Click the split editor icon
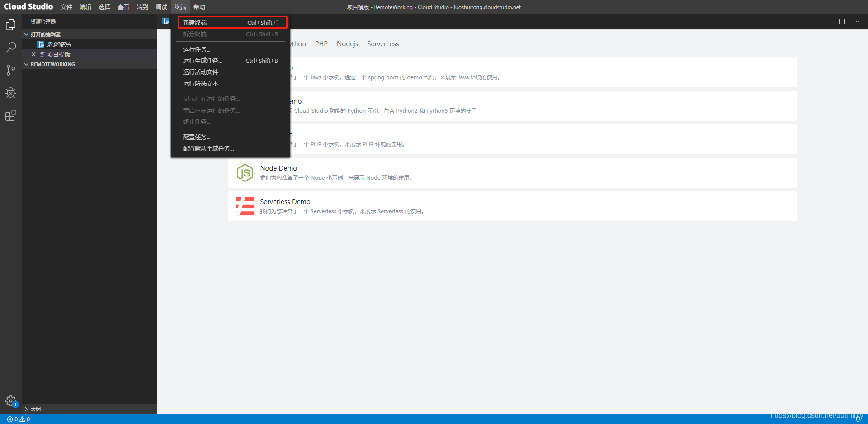 pos(842,21)
